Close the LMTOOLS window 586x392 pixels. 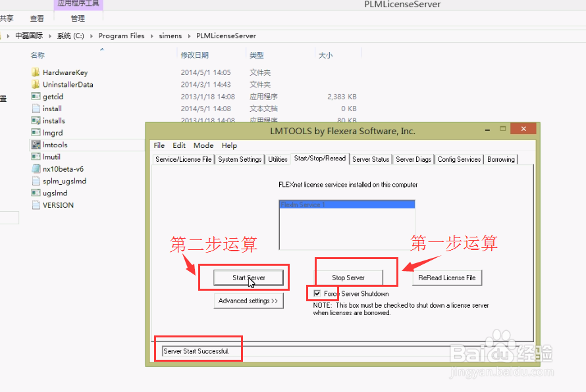[523, 129]
